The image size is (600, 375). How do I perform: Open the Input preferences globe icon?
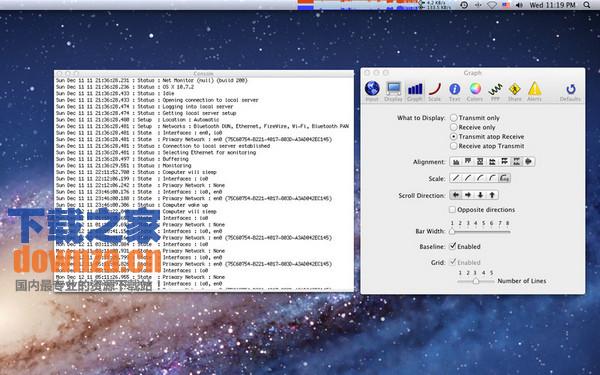click(372, 89)
